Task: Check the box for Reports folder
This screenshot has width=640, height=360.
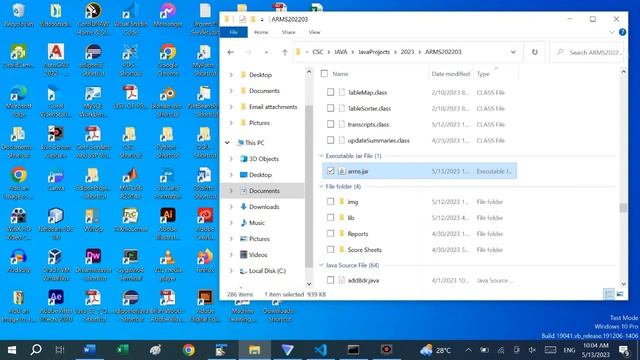Action: (x=331, y=233)
